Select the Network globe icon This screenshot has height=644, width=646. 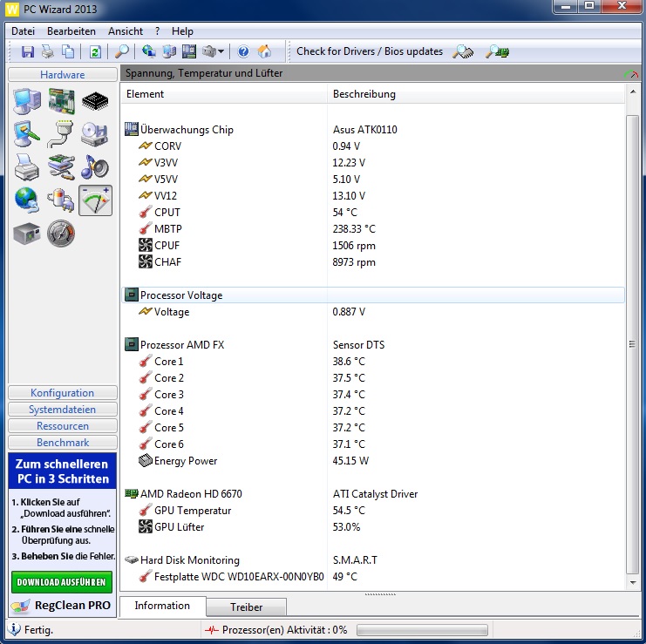(x=27, y=200)
